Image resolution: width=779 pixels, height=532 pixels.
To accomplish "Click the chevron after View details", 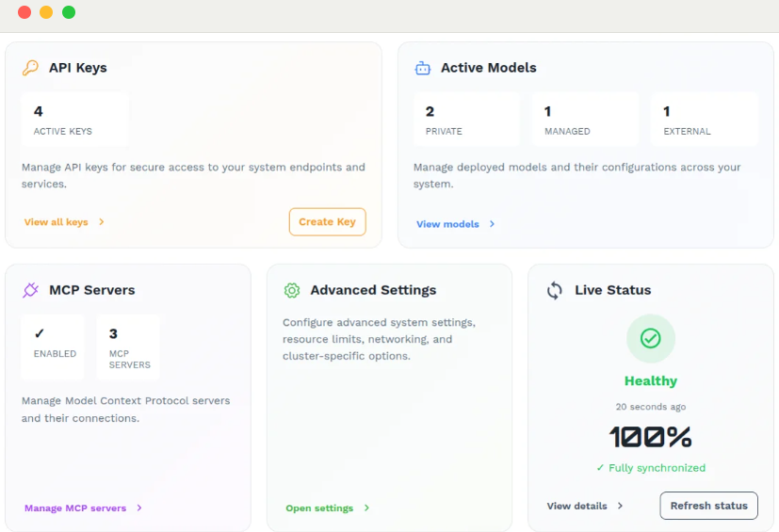I will click(620, 506).
